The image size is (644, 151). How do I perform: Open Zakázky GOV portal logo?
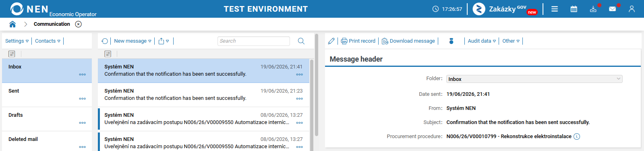tap(505, 9)
